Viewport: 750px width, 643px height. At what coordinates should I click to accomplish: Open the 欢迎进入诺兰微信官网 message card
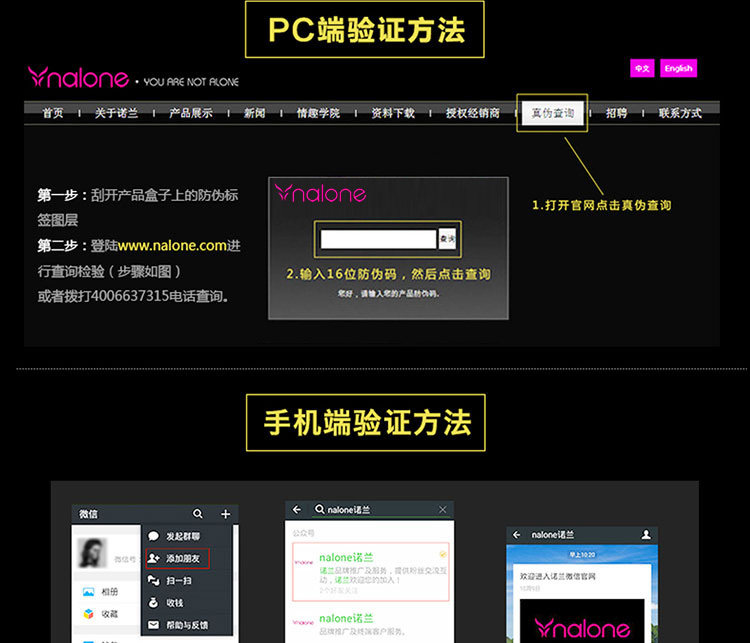(582, 604)
